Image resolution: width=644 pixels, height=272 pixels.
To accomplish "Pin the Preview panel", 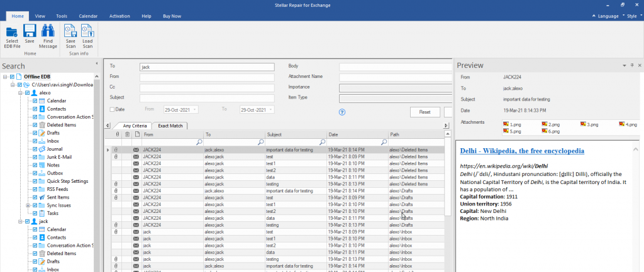I will pyautogui.click(x=632, y=65).
